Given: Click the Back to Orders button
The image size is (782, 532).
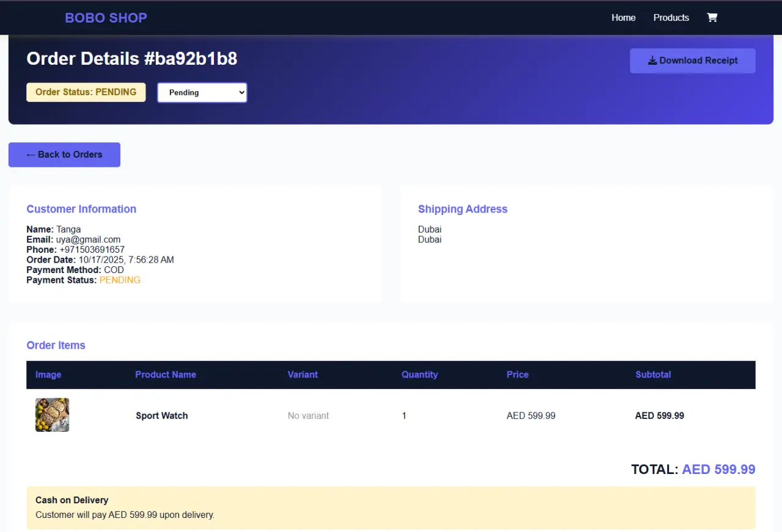Looking at the screenshot, I should pyautogui.click(x=64, y=155).
